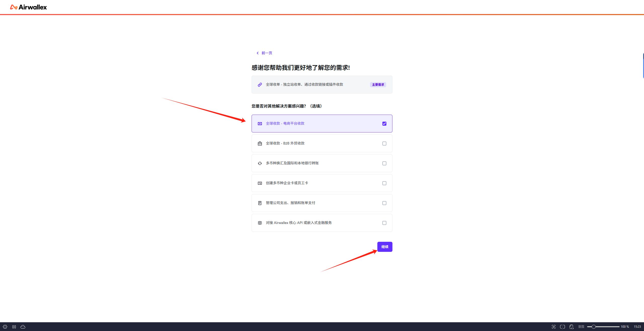Check the B2B 外贸收款 checkbox
644x331 pixels.
(x=384, y=144)
